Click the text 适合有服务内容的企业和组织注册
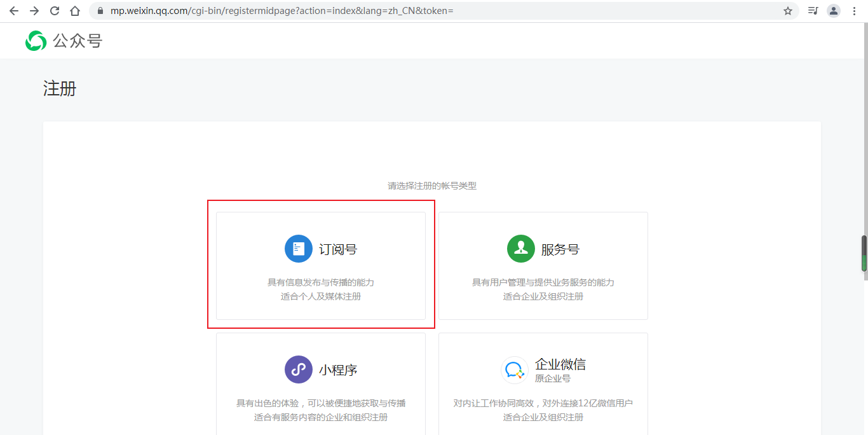 click(321, 417)
